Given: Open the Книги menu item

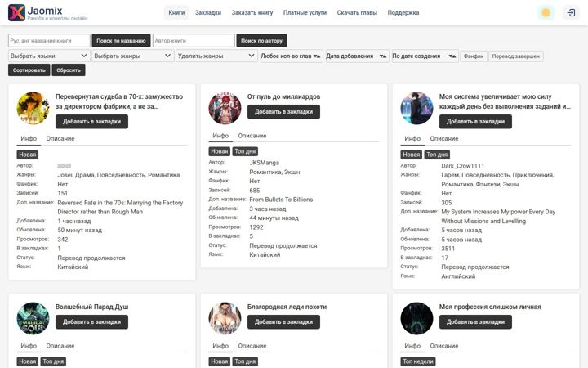Looking at the screenshot, I should click(176, 13).
